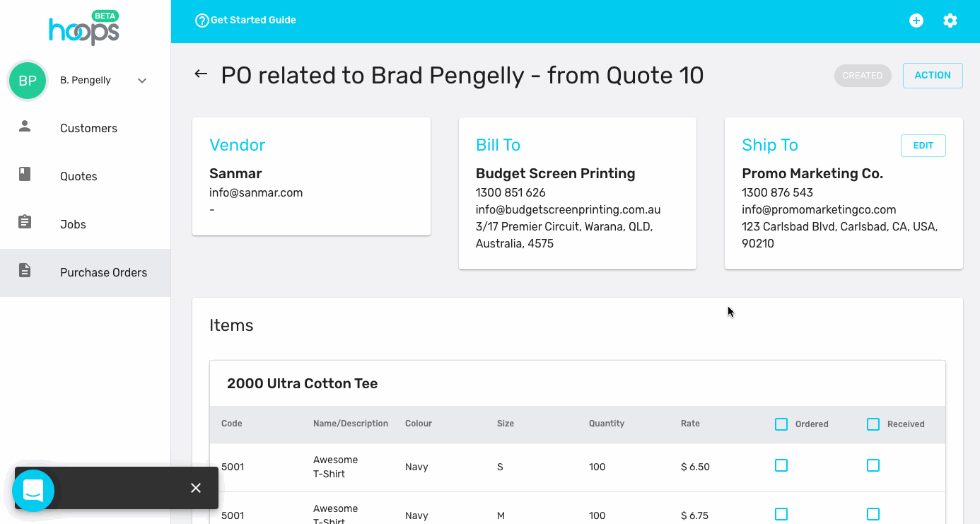This screenshot has height=524, width=980.
Task: Click the Sanmar vendor name
Action: 235,173
